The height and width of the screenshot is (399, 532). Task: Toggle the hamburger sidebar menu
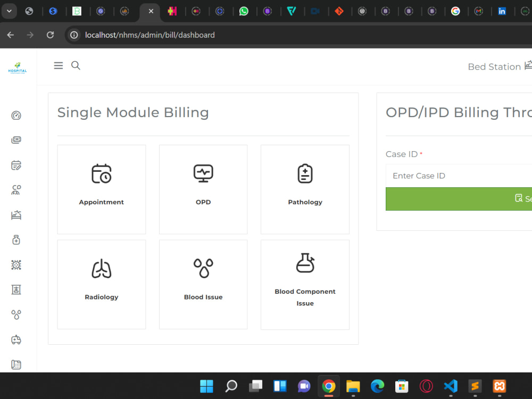59,65
